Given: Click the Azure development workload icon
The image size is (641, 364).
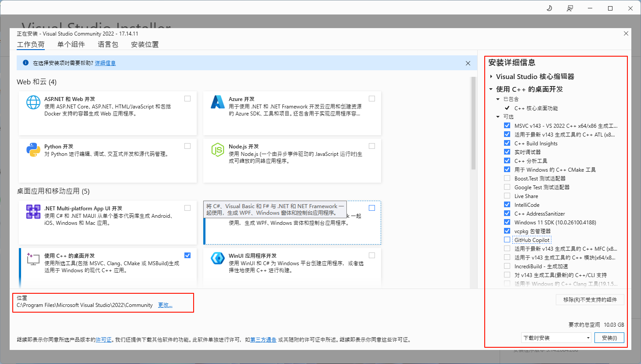Looking at the screenshot, I should tap(218, 102).
